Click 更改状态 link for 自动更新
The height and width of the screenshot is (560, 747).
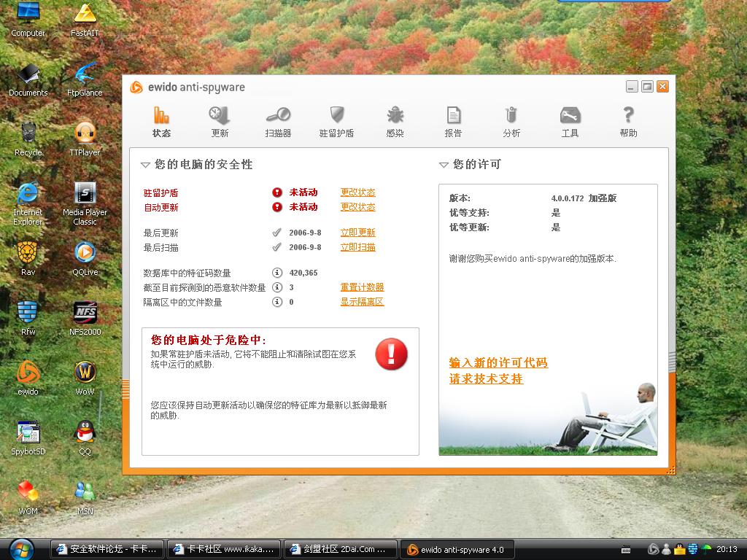(357, 207)
